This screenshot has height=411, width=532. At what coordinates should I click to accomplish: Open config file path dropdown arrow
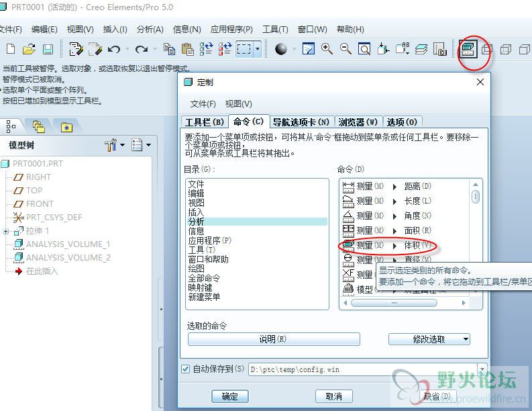[x=482, y=369]
